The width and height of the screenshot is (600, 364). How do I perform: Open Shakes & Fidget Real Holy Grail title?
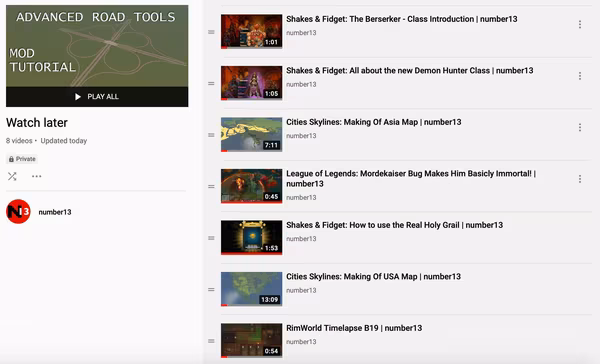point(395,225)
